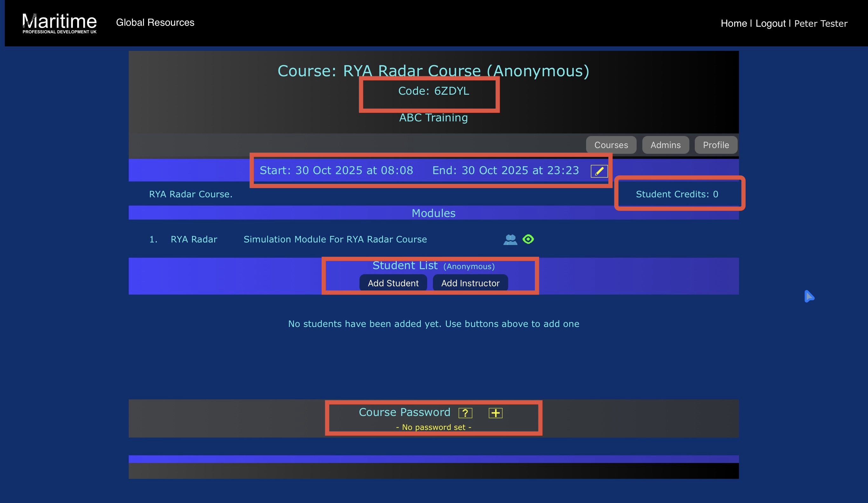
Task: Click the Maritime Professional Development logo
Action: click(x=59, y=23)
